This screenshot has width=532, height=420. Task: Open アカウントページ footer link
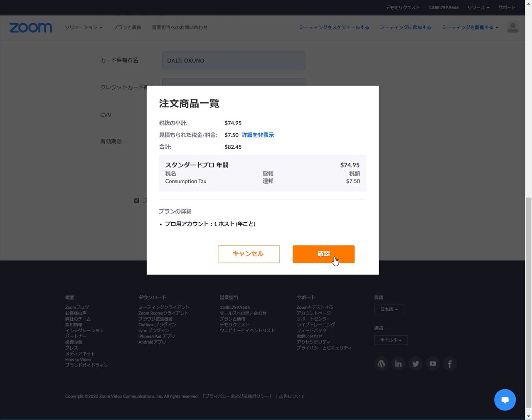[314, 313]
